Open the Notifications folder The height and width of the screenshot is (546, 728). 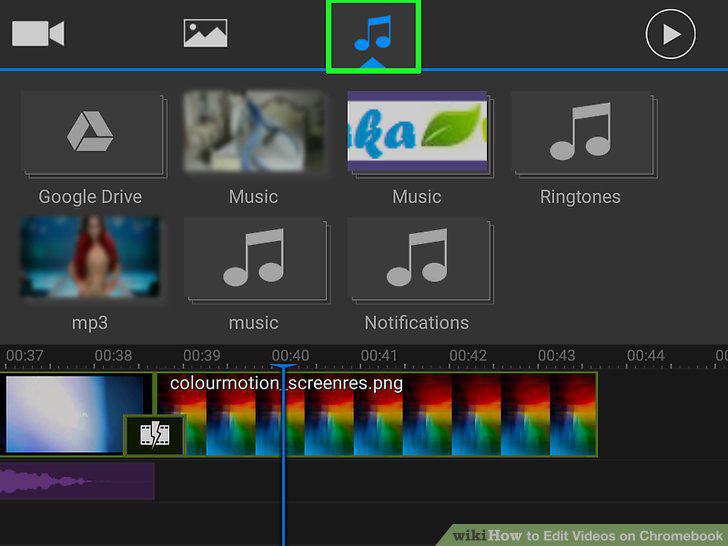(420, 260)
